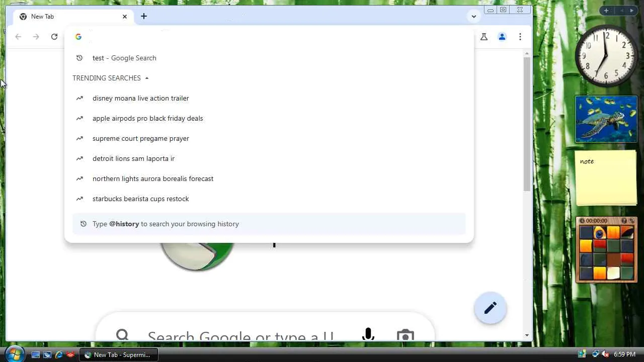Open Chrome's three-dot menu
644x362 pixels.
(x=520, y=37)
